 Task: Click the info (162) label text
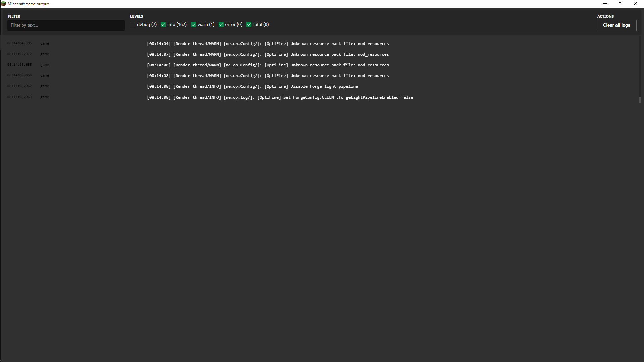(x=177, y=25)
